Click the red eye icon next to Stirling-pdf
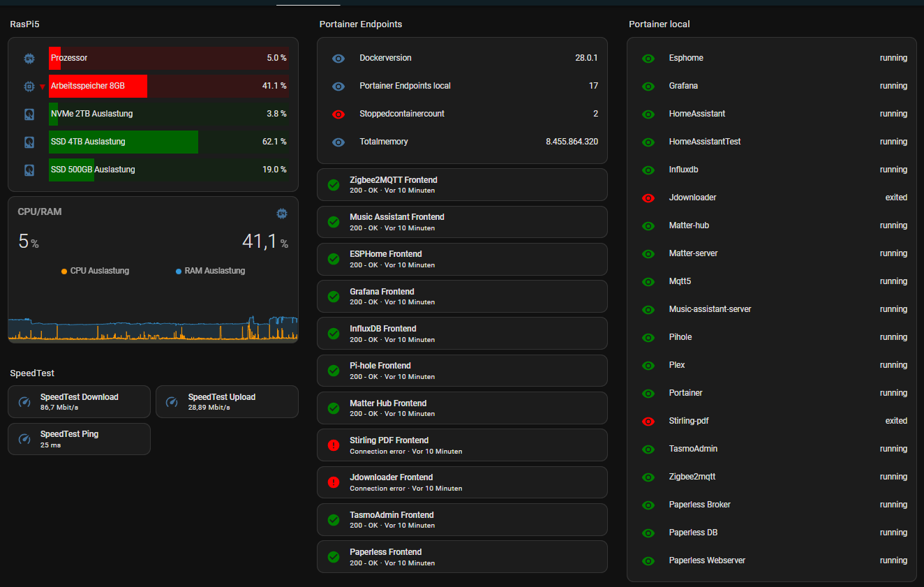 pos(648,421)
